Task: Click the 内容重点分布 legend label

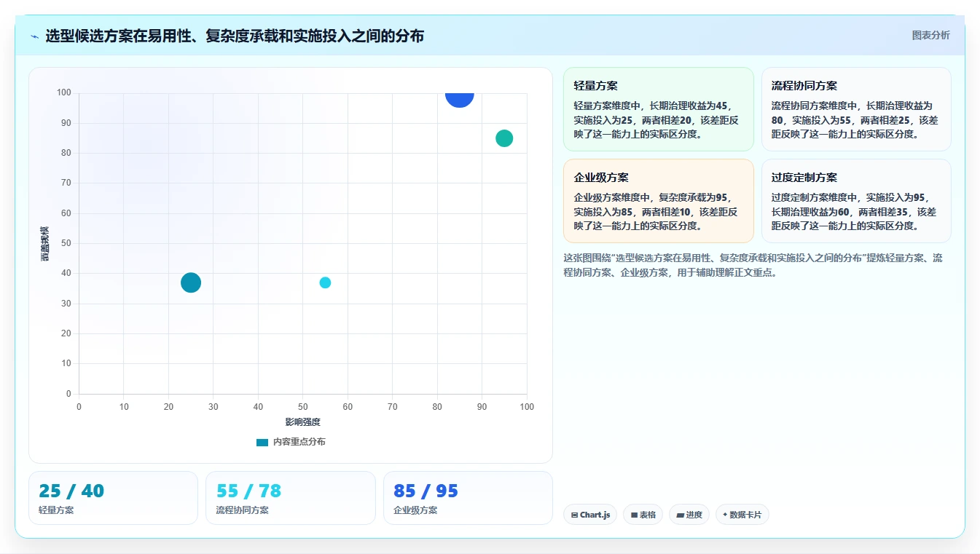Action: pyautogui.click(x=299, y=442)
